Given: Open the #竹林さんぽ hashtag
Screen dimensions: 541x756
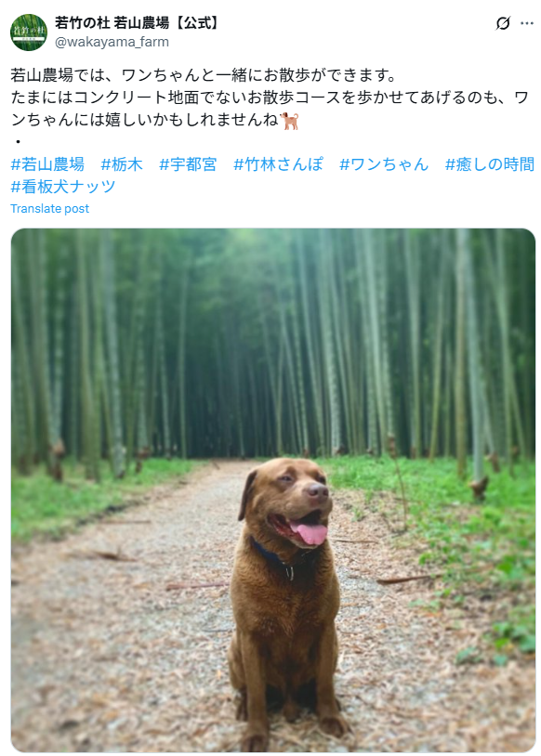Looking at the screenshot, I should click(x=278, y=164).
